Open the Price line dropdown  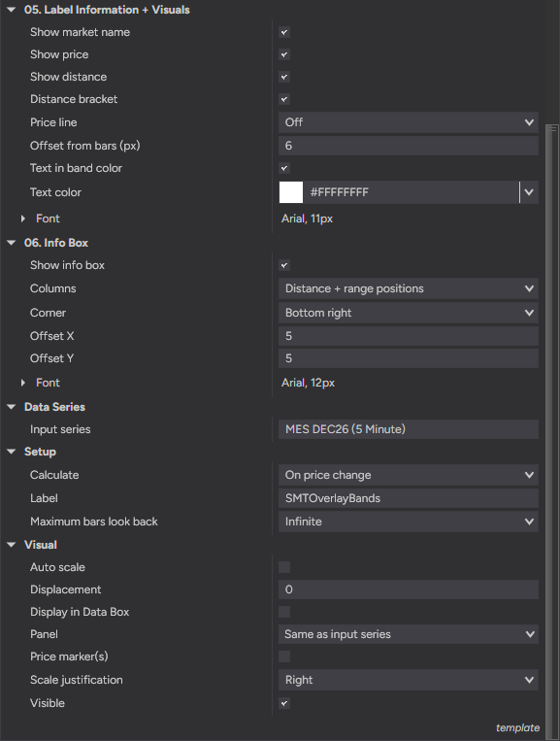[x=409, y=122]
